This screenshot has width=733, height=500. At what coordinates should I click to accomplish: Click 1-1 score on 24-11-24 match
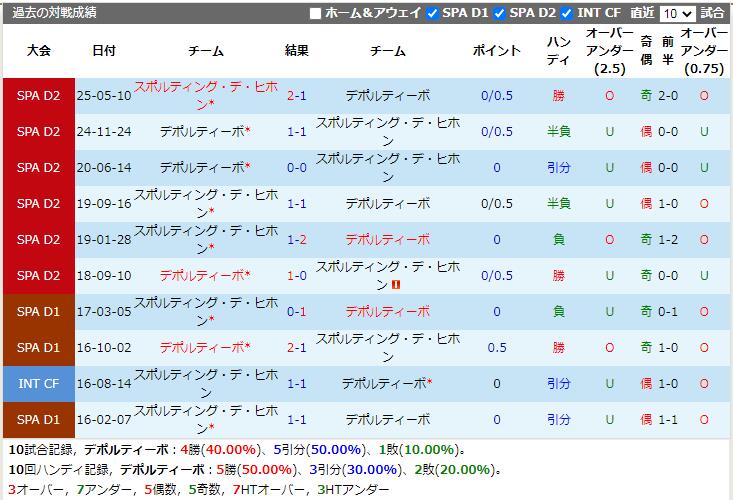click(297, 132)
